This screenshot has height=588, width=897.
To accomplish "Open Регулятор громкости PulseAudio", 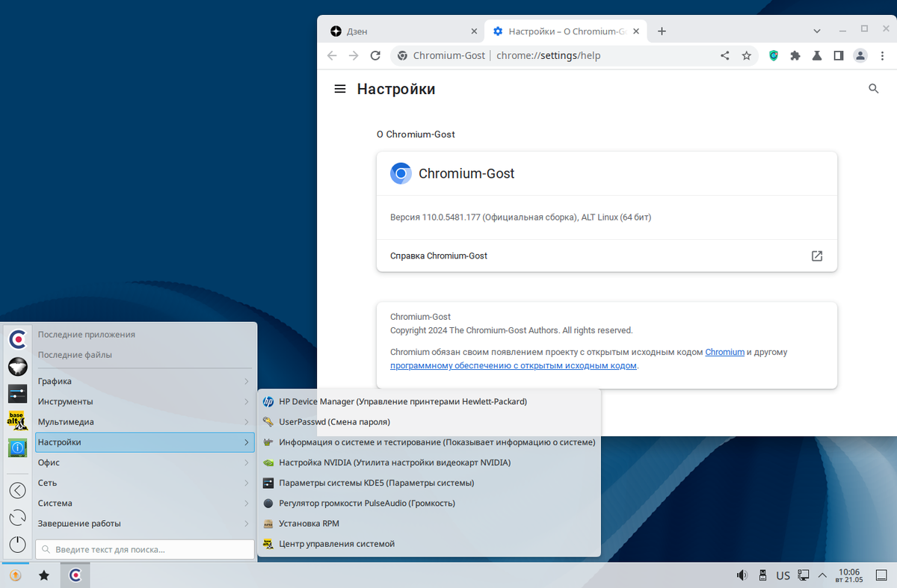I will click(x=429, y=503).
